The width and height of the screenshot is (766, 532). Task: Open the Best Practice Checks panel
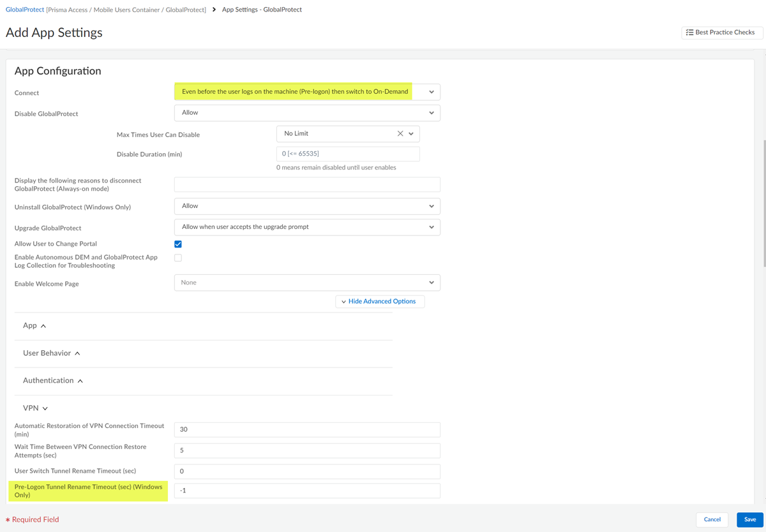click(x=722, y=33)
